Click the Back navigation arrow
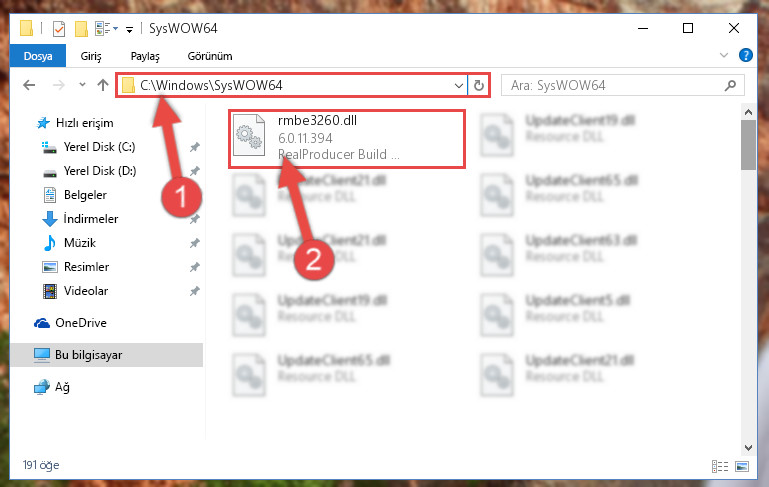The height and width of the screenshot is (487, 769). tap(29, 85)
